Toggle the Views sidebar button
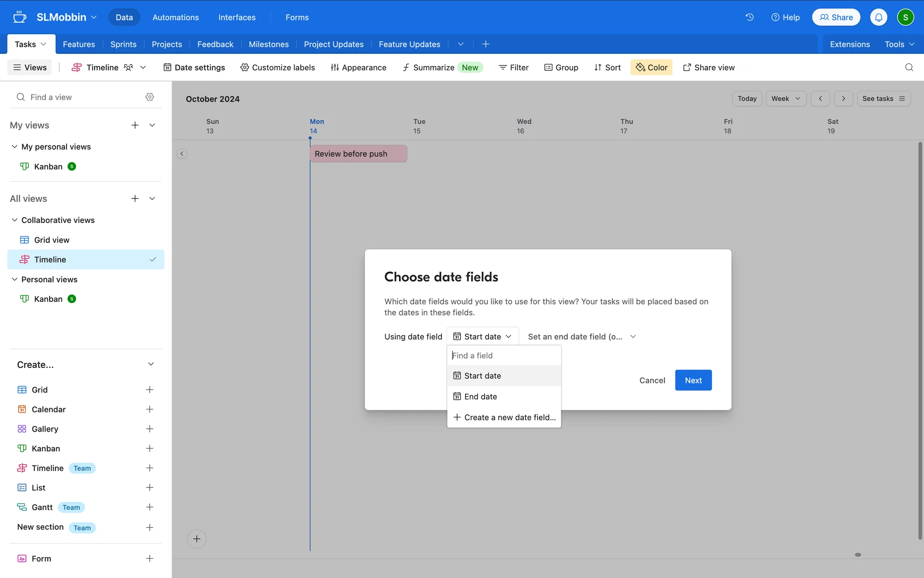 coord(30,67)
